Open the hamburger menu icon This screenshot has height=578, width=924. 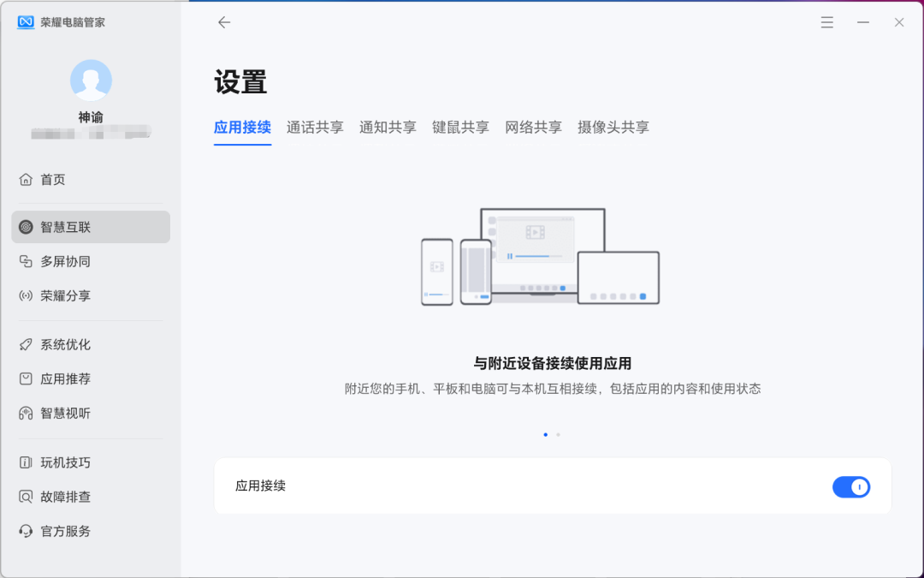pos(826,22)
